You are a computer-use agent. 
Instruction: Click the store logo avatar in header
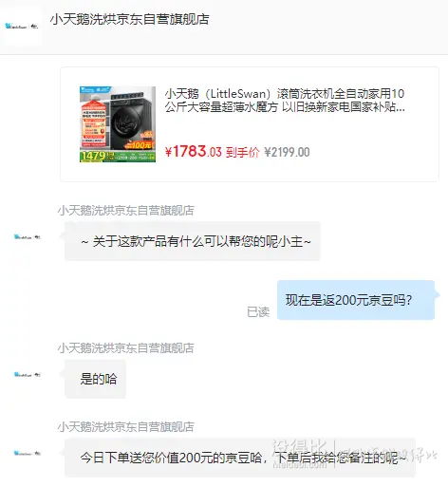click(x=21, y=27)
